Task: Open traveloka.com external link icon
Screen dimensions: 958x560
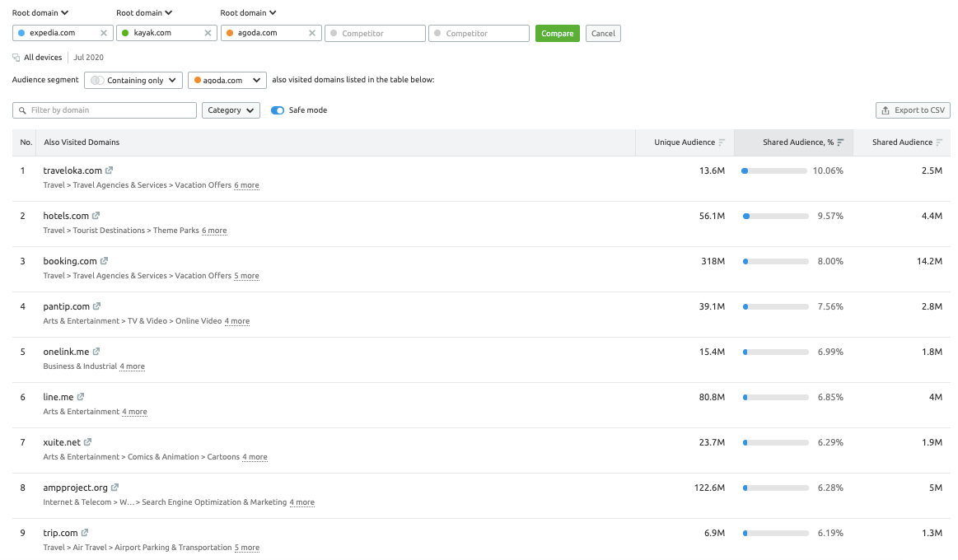Action: (110, 170)
